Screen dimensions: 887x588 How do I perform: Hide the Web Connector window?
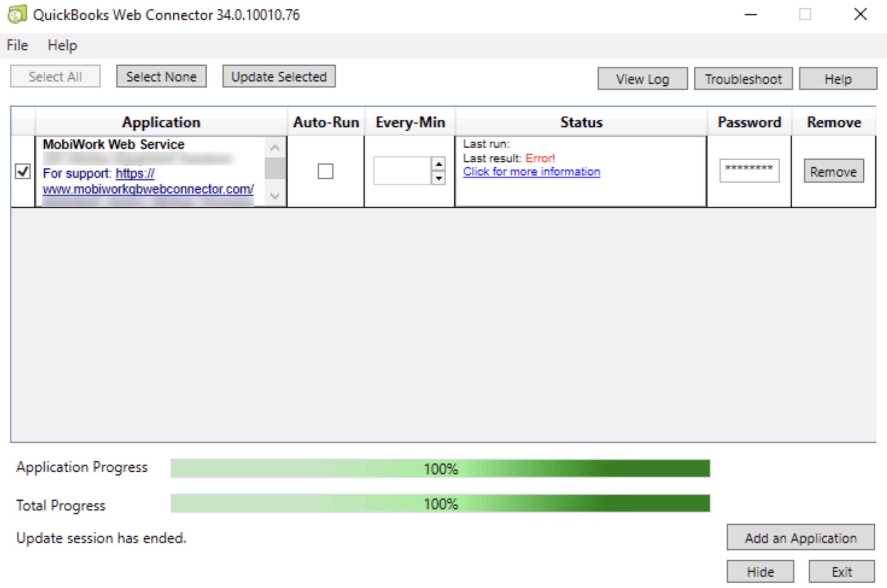click(760, 571)
